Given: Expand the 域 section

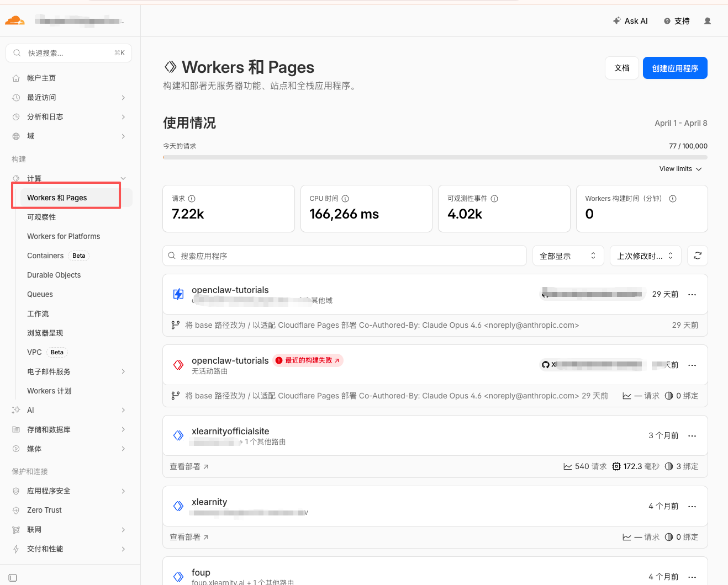Looking at the screenshot, I should click(x=123, y=136).
